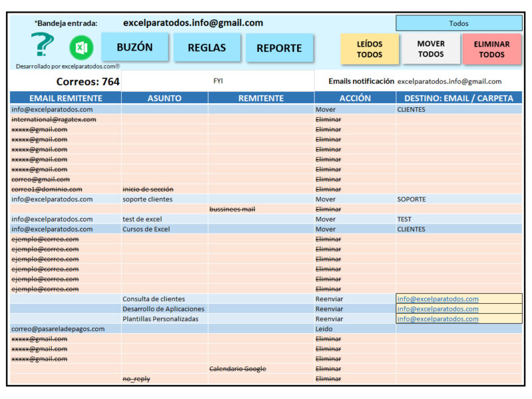Click the green Excel logo icon
The width and height of the screenshot is (532, 399).
pyautogui.click(x=81, y=47)
